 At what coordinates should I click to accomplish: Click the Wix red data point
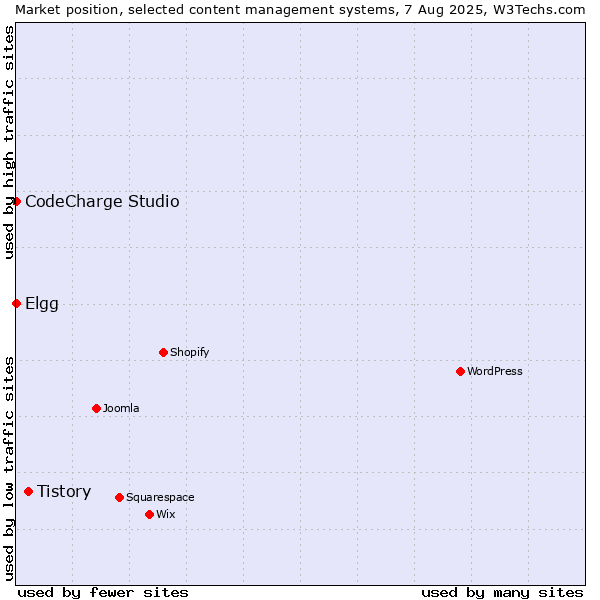(150, 514)
